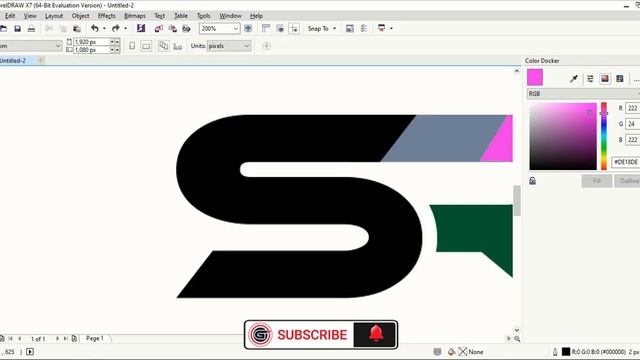This screenshot has width=640, height=360.
Task: Expand the application launcher dropdown arrow
Action: pos(391,29)
